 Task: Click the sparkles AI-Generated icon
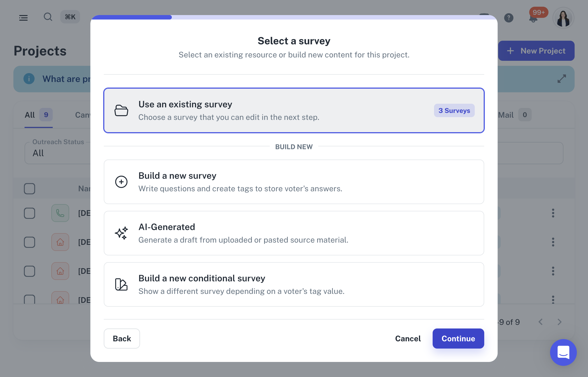(x=121, y=233)
